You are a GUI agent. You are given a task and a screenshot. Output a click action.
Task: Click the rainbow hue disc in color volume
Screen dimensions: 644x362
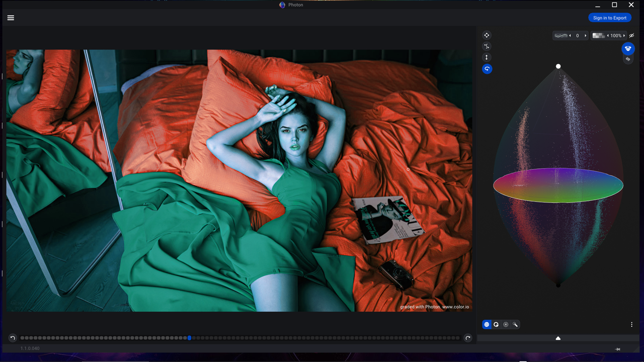558,186
